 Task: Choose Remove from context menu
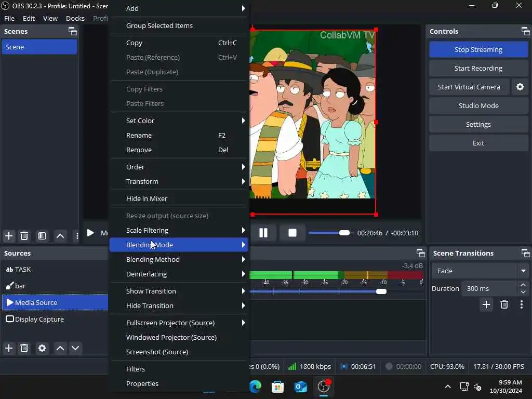pos(179,150)
